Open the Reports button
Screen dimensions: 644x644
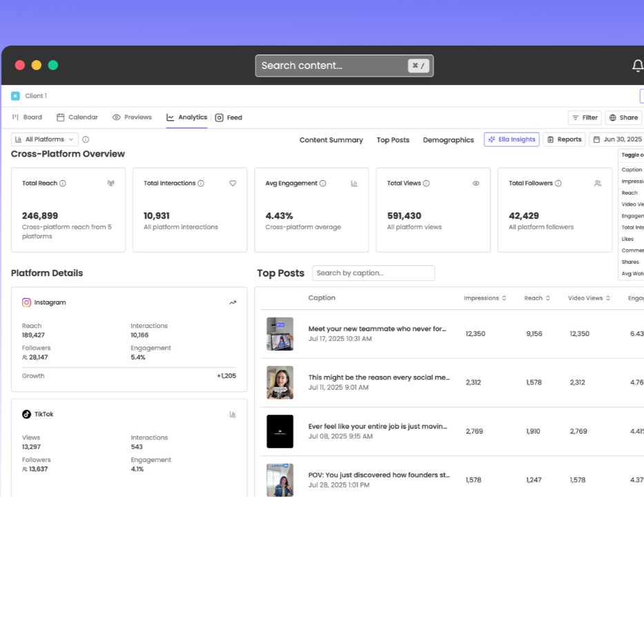click(x=565, y=139)
